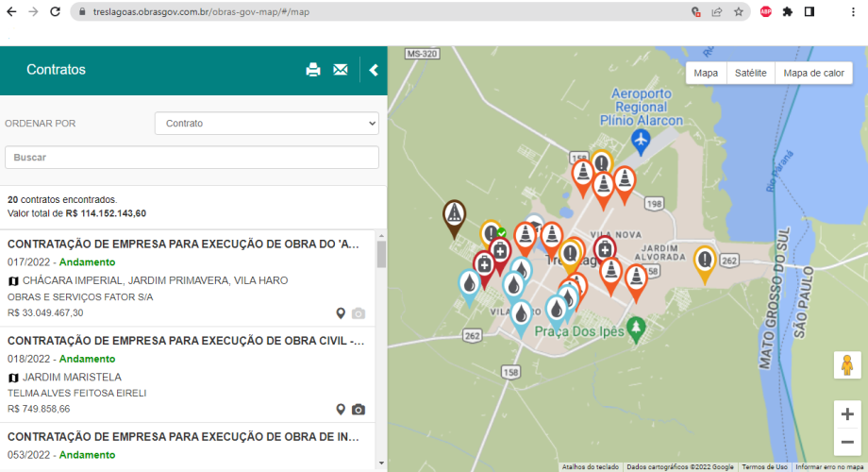Open photos camera icon for contract 018/2022
The image size is (868, 472).
(359, 410)
